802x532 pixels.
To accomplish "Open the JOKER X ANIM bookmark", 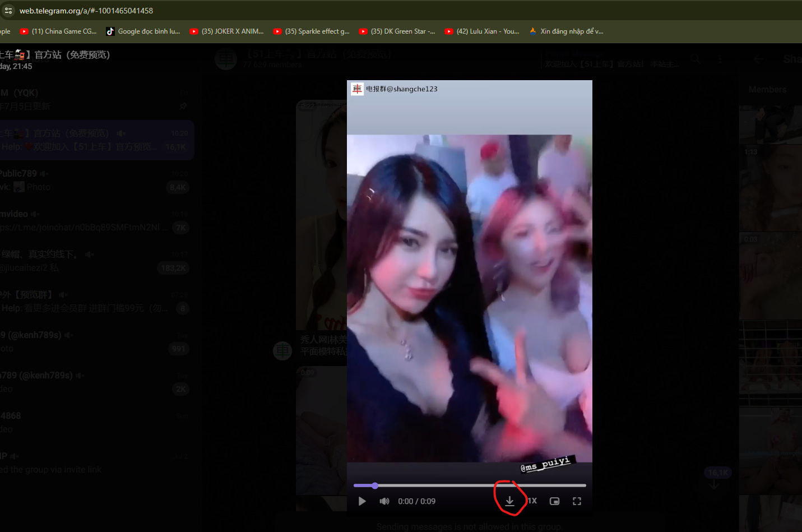I will coord(227,31).
